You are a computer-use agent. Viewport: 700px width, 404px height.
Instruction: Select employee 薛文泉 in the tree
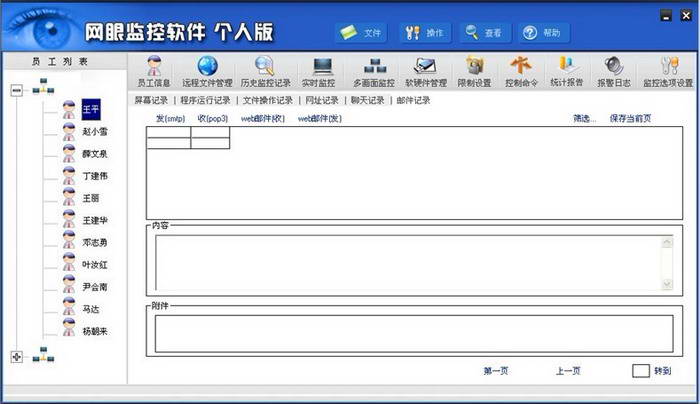pos(95,154)
